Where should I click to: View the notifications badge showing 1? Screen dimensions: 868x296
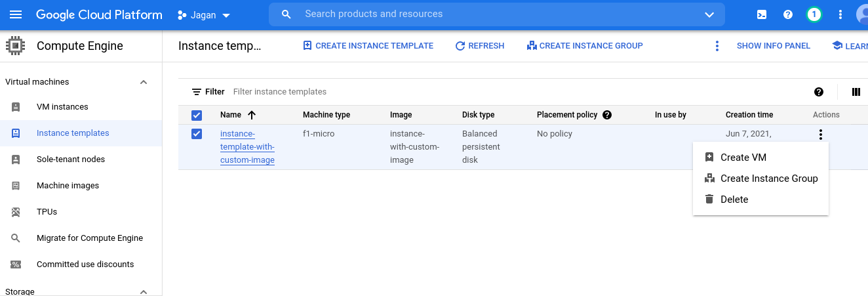tap(814, 14)
